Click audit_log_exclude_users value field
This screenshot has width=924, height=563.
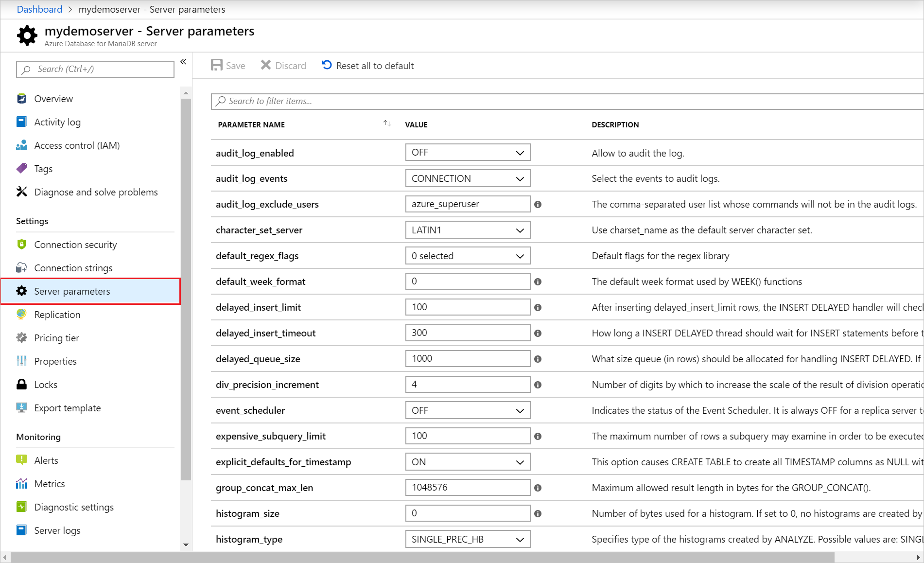(468, 204)
